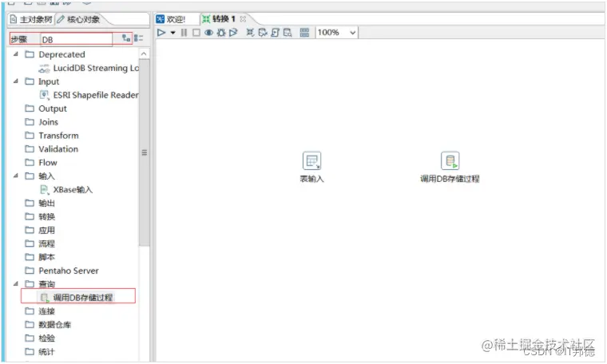Explore the database from the toolbar
The height and width of the screenshot is (364, 607).
pos(288,33)
